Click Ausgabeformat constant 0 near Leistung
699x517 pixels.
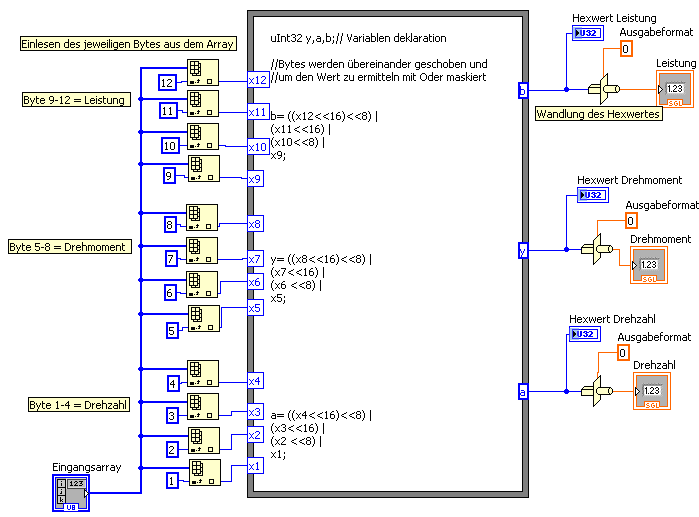(x=626, y=49)
